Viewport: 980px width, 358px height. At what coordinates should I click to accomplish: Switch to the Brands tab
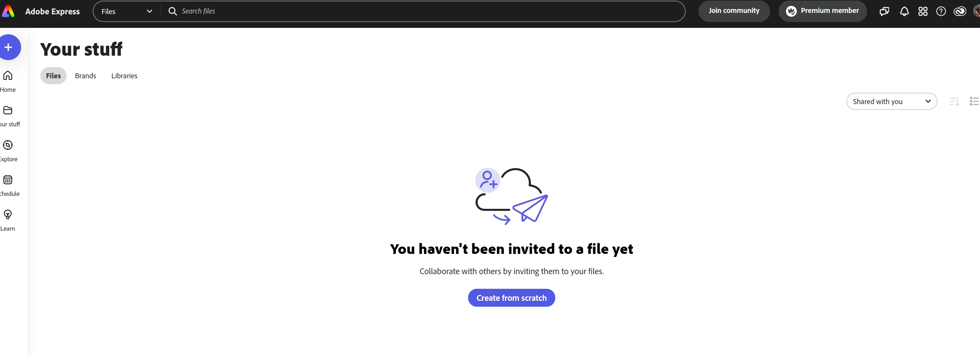85,76
